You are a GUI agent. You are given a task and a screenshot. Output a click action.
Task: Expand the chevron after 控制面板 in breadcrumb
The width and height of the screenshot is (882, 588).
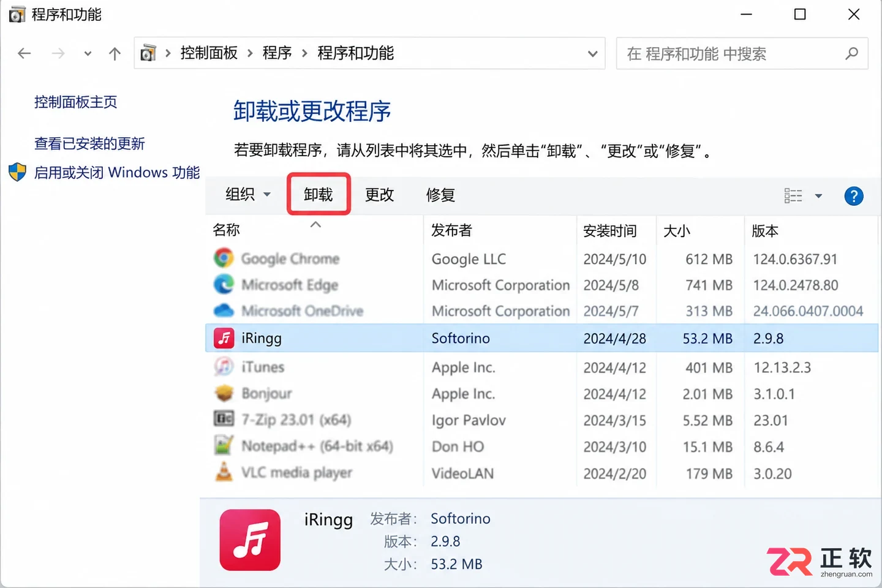pyautogui.click(x=250, y=53)
